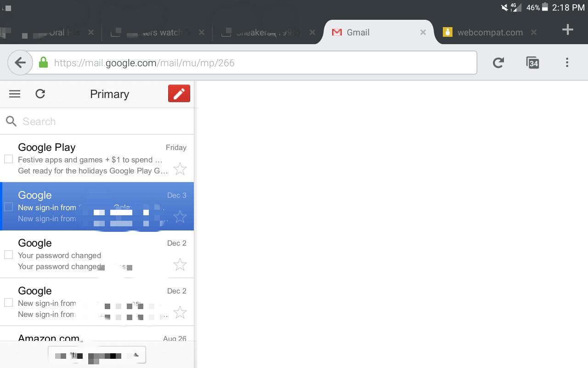
Task: Star the Google Dec 3 email
Action: point(180,217)
